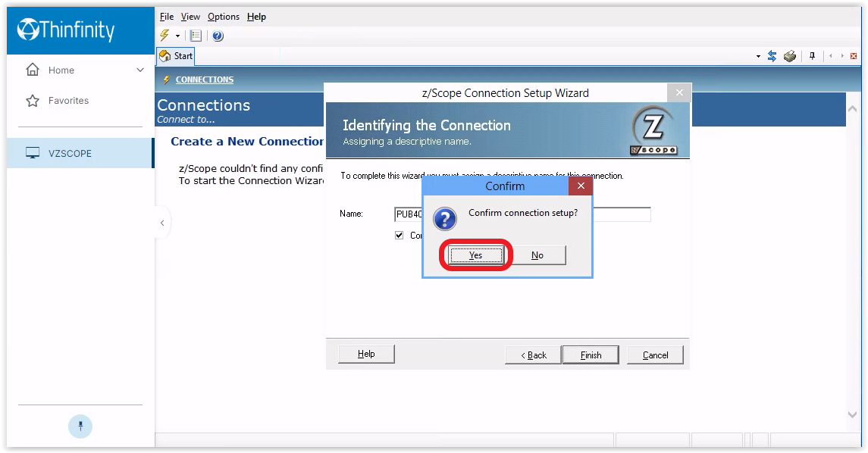Open the View menu
This screenshot has height=453, width=868.
tap(190, 17)
